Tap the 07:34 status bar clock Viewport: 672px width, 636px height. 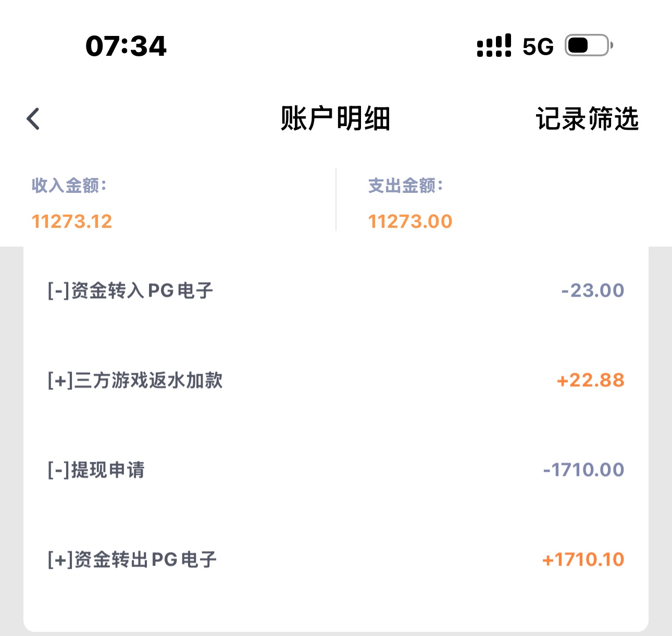pyautogui.click(x=126, y=46)
